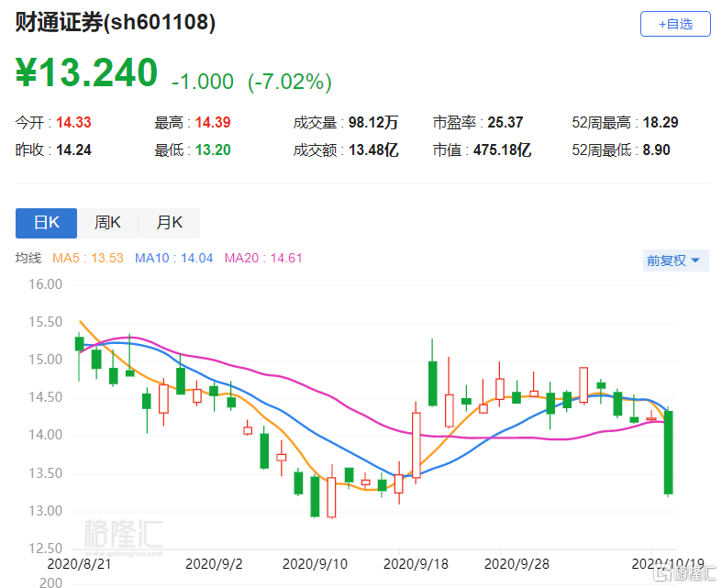
Task: Click the 2020/9/28 date axis label
Action: 517,564
